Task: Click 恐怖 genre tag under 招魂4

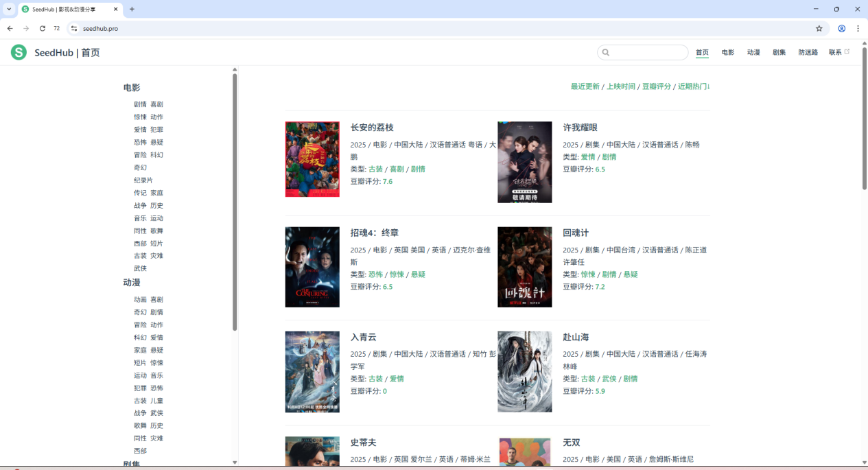Action: click(375, 274)
